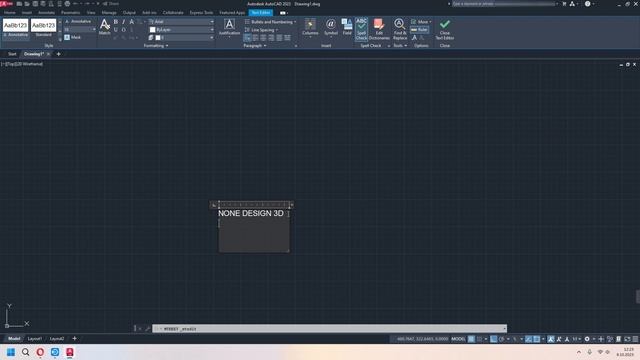Insert a Symbol
The image size is (640, 360).
[x=331, y=27]
